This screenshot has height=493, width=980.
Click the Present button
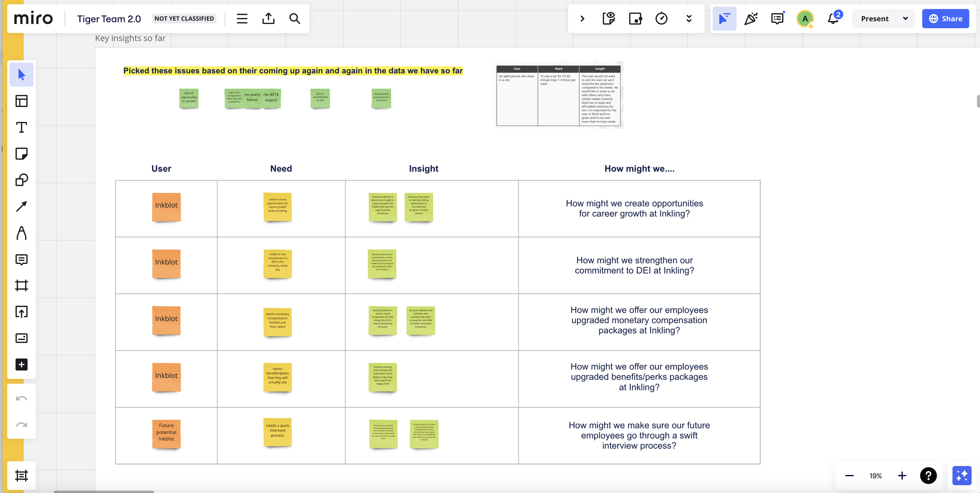pyautogui.click(x=875, y=19)
